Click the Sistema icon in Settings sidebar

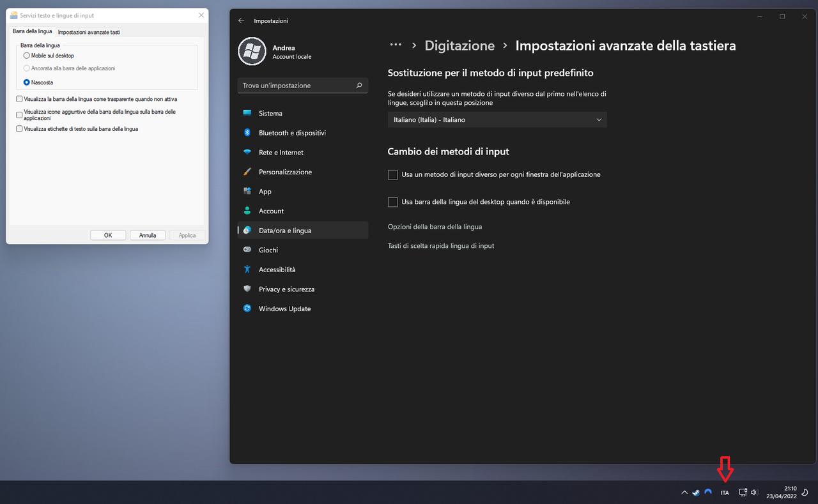click(x=247, y=113)
